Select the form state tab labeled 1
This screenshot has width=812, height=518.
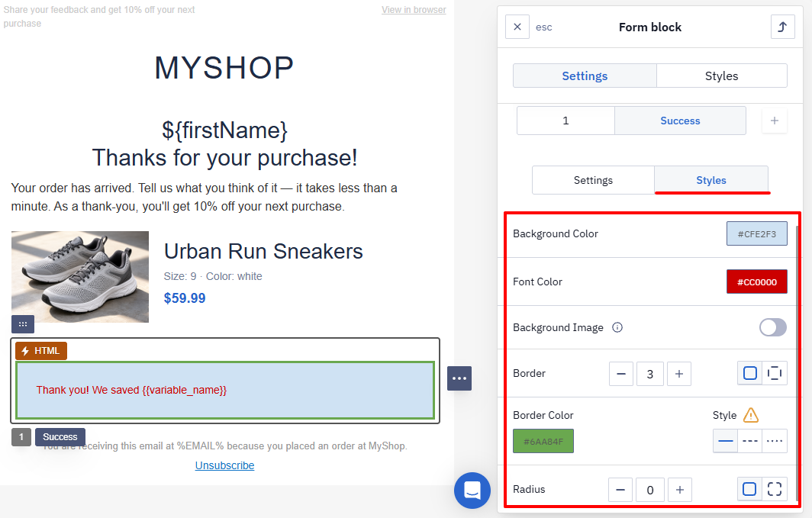coord(565,121)
